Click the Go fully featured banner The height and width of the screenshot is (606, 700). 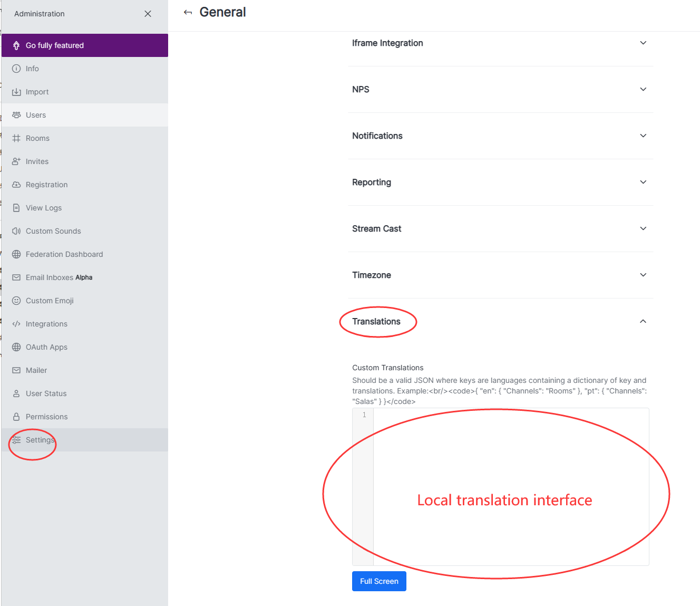[x=85, y=45]
